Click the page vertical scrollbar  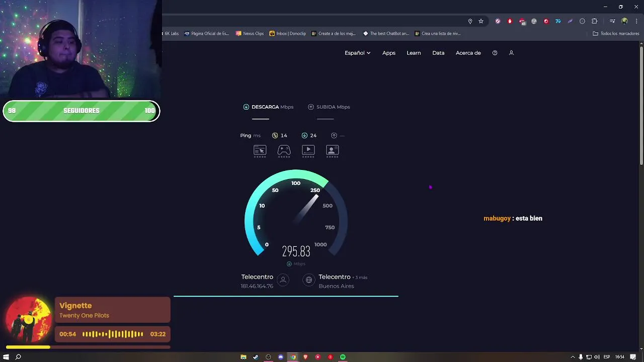(641, 106)
